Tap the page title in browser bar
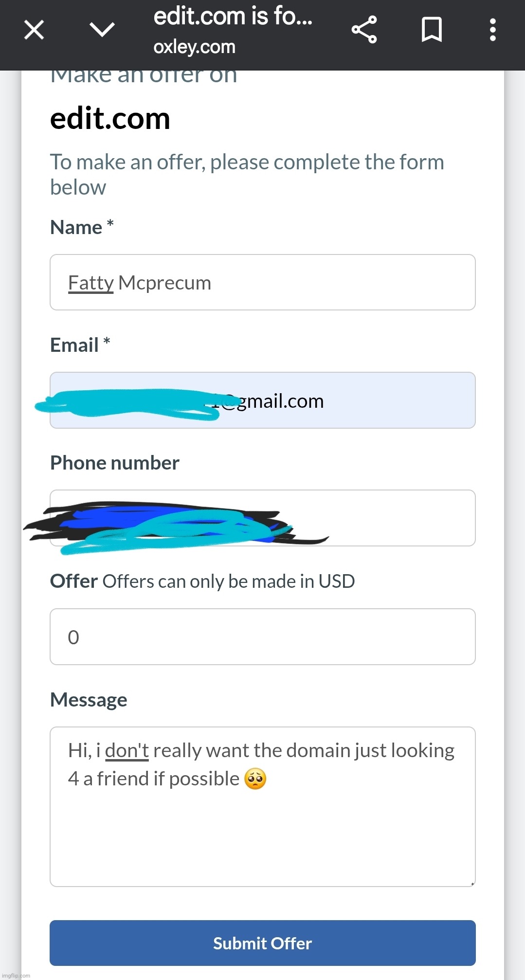525x980 pixels. pos(233,17)
